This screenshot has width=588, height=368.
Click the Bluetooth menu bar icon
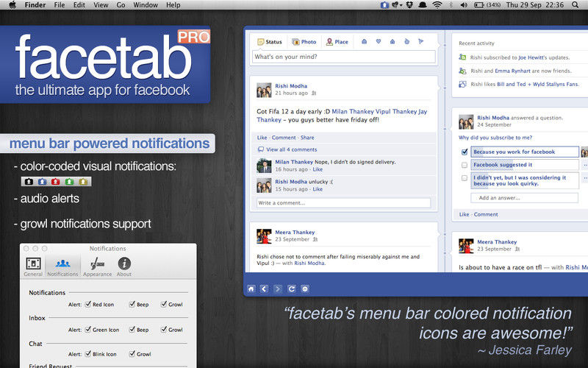[451, 5]
